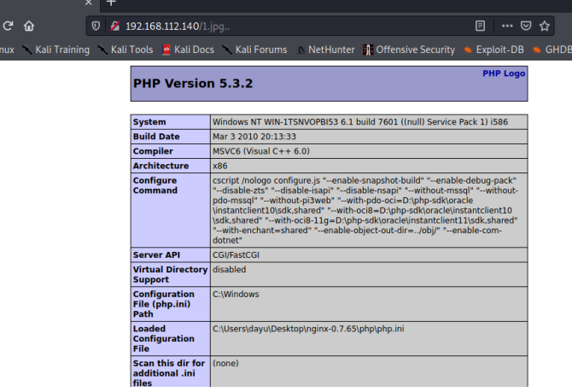Open the Exploit-DB bookmark
Image resolution: width=572 pixels, height=392 pixels.
click(493, 50)
